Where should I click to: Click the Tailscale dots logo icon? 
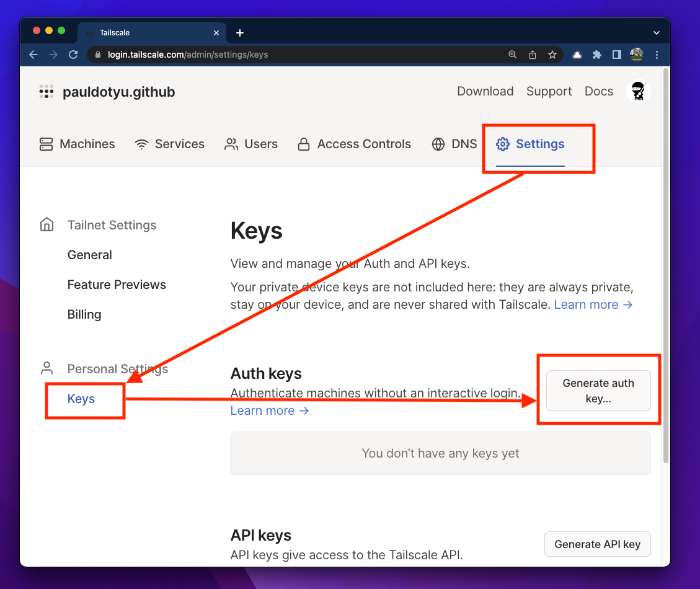tap(47, 92)
